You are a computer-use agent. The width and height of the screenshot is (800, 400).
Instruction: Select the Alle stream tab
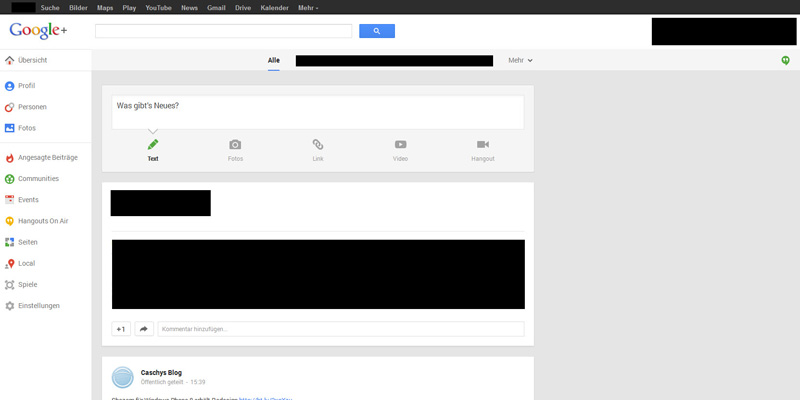(274, 60)
